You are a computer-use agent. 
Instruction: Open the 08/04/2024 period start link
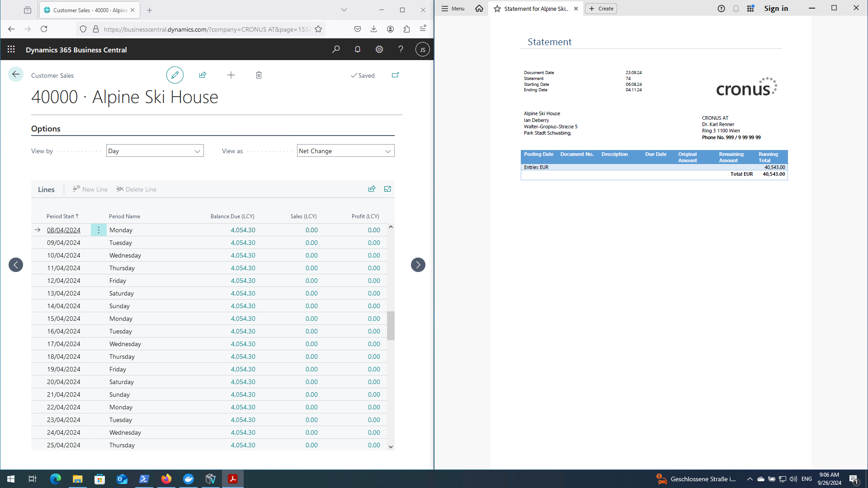(64, 230)
